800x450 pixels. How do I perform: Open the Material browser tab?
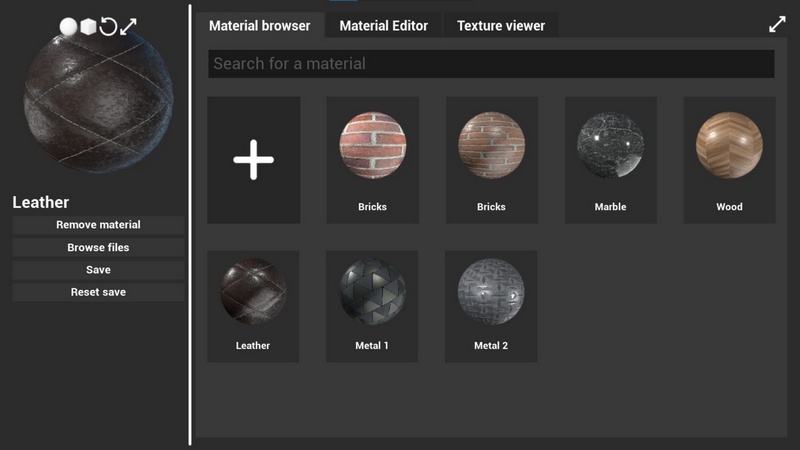tap(259, 26)
